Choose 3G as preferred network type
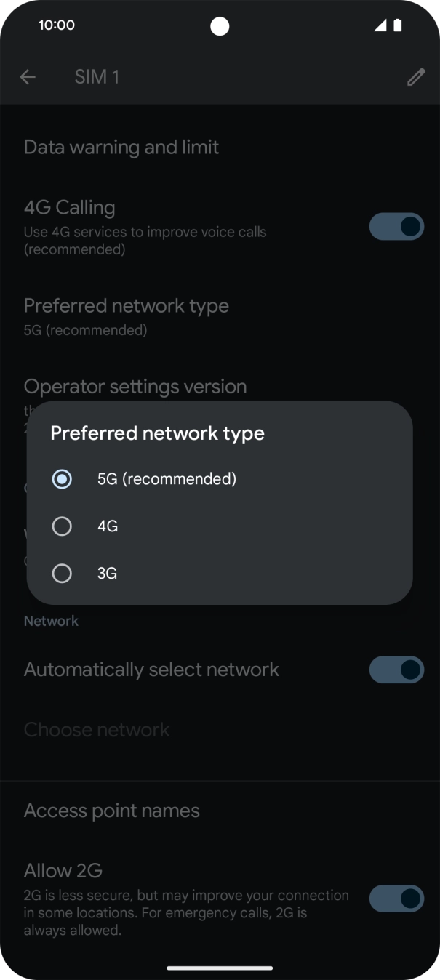The height and width of the screenshot is (980, 440). 63,573
